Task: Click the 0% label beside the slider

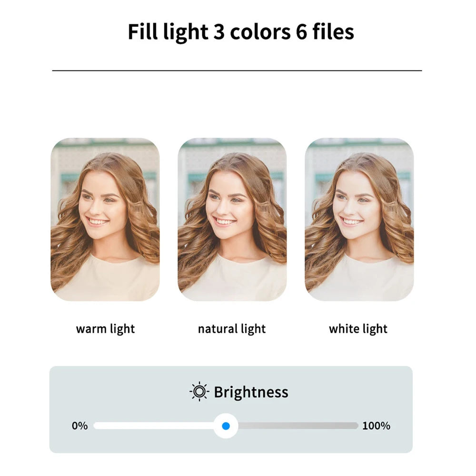Action: (x=80, y=426)
